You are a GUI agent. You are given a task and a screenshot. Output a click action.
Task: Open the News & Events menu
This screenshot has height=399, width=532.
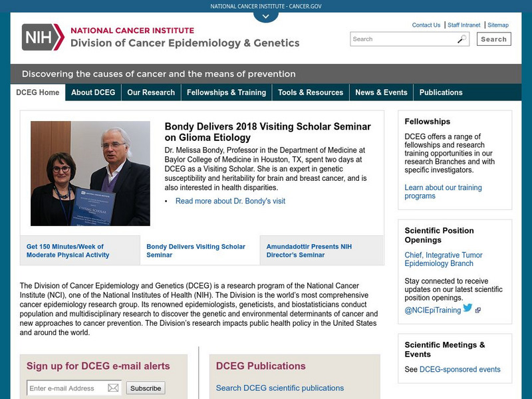point(381,92)
